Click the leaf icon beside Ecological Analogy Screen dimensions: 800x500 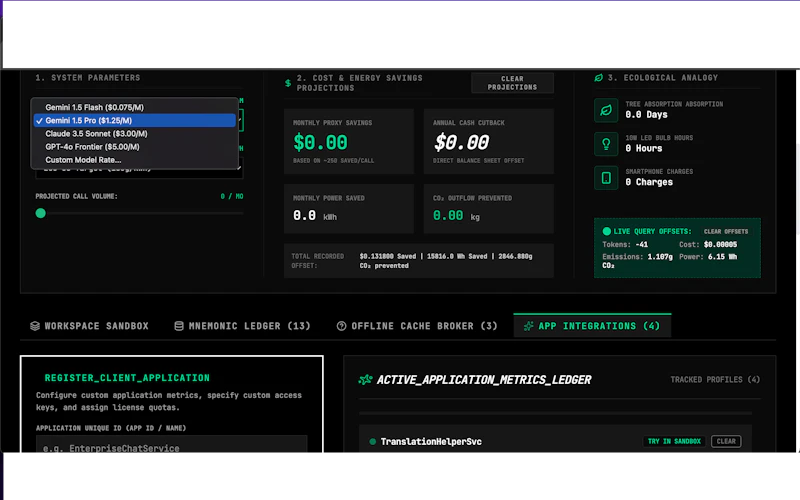(598, 78)
